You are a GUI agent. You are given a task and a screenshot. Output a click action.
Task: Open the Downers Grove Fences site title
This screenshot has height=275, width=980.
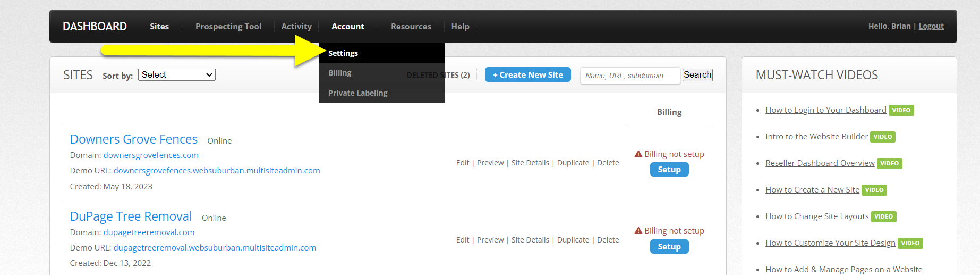[x=134, y=139]
